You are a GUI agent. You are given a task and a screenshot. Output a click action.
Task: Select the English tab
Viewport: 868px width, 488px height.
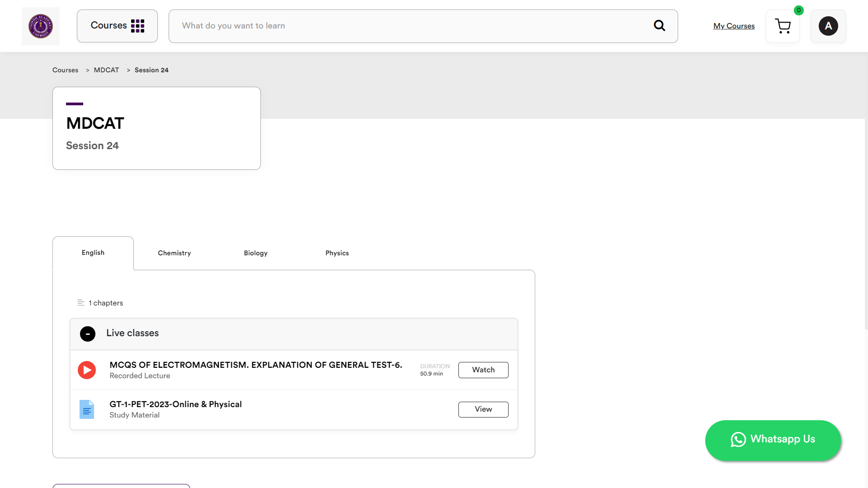93,253
